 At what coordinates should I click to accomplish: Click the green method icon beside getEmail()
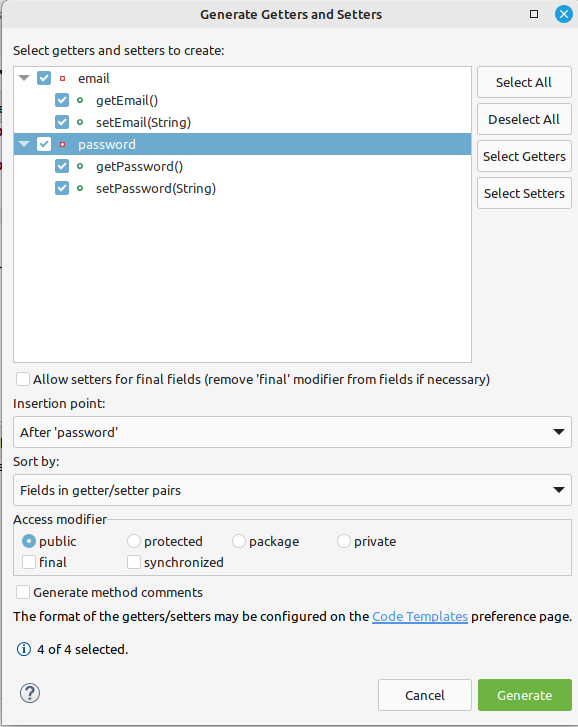(x=80, y=100)
